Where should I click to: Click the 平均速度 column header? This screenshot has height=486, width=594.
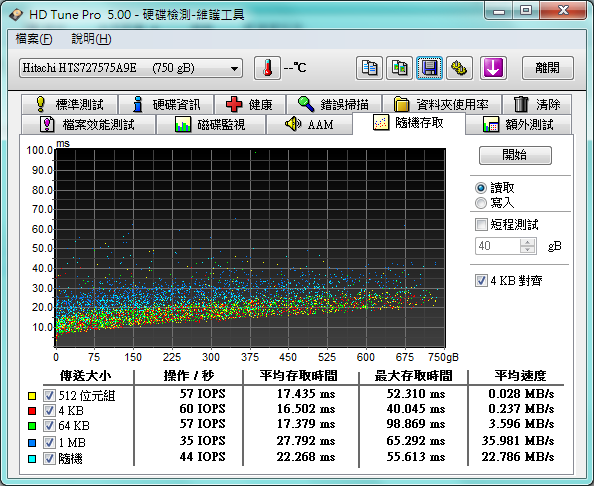coord(520,376)
